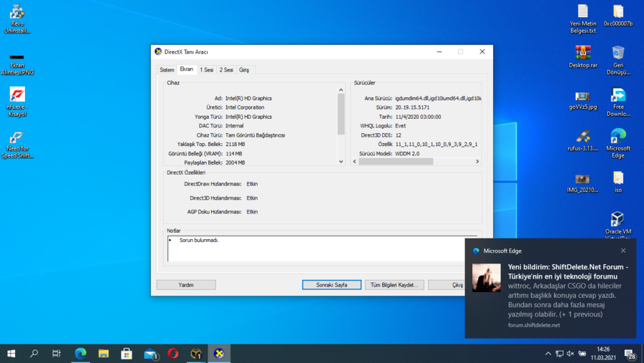Open Mail app from taskbar

tap(150, 354)
